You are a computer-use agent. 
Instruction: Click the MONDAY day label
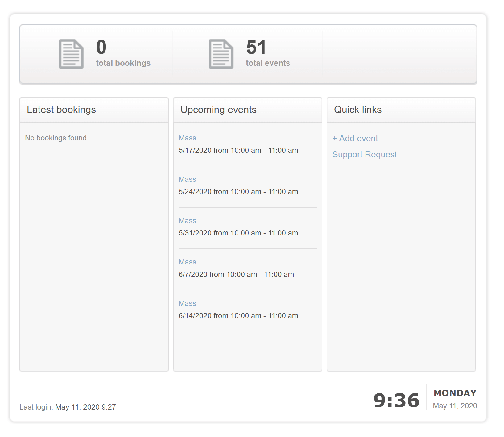(455, 393)
